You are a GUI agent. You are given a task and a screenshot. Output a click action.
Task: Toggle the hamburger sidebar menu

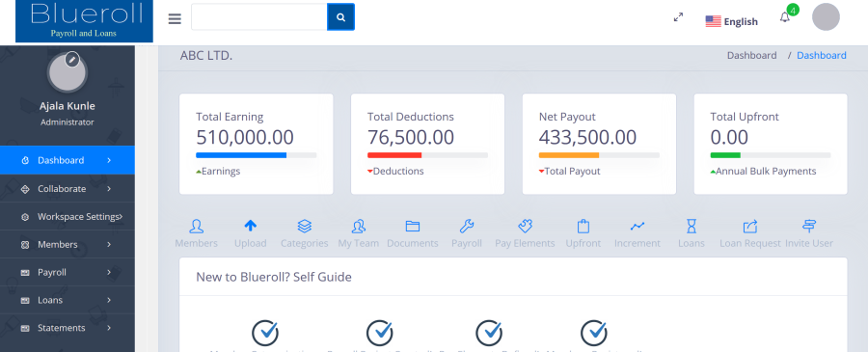[175, 19]
